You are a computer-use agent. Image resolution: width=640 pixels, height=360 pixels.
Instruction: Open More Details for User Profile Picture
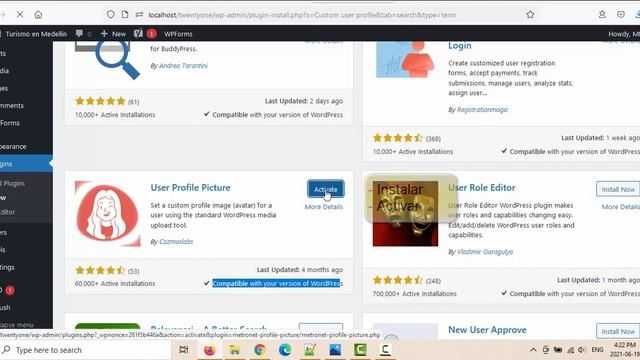324,207
